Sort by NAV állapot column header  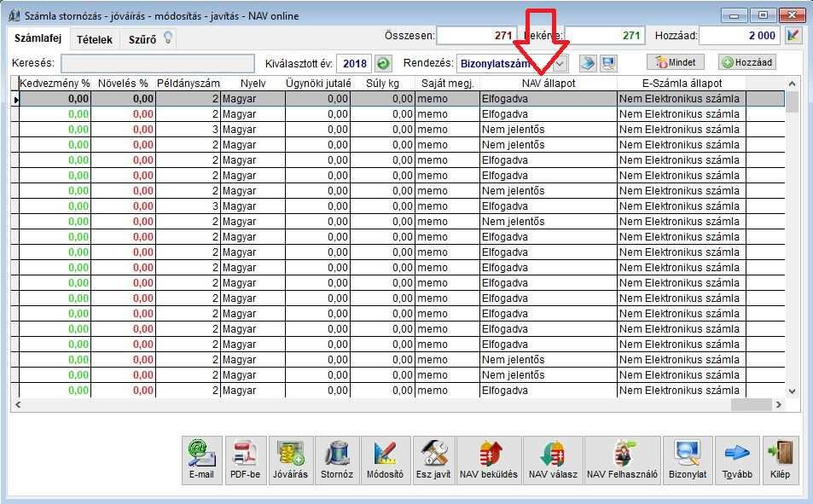click(548, 83)
